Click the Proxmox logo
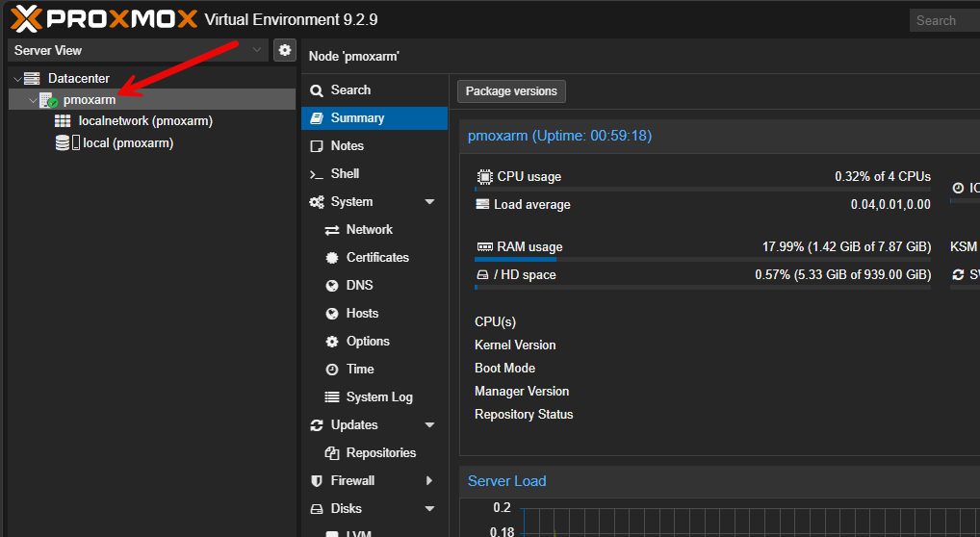 (x=104, y=18)
